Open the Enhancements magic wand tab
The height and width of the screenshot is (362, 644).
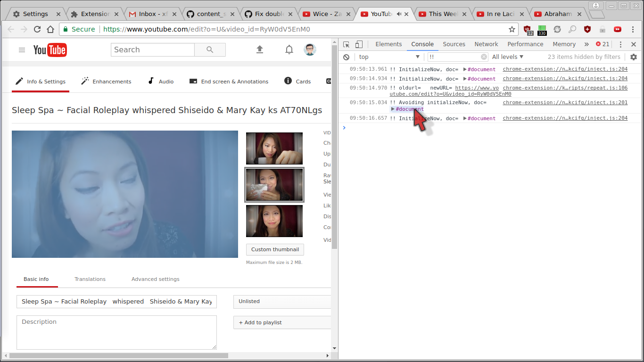[106, 81]
